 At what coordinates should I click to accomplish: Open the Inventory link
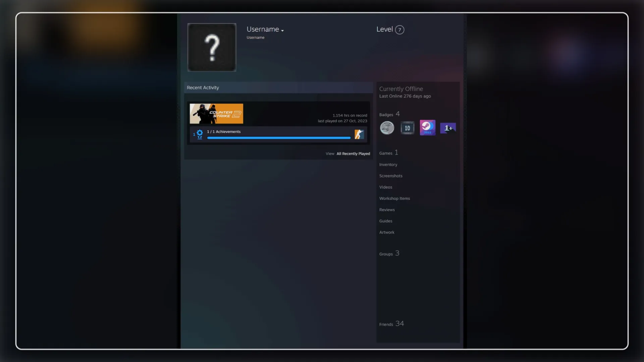point(388,165)
